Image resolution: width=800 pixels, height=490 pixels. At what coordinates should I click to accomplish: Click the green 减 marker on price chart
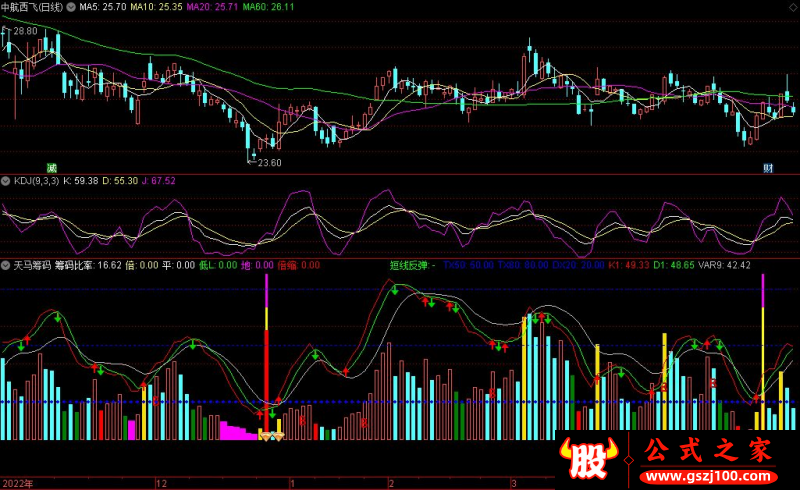click(x=51, y=166)
